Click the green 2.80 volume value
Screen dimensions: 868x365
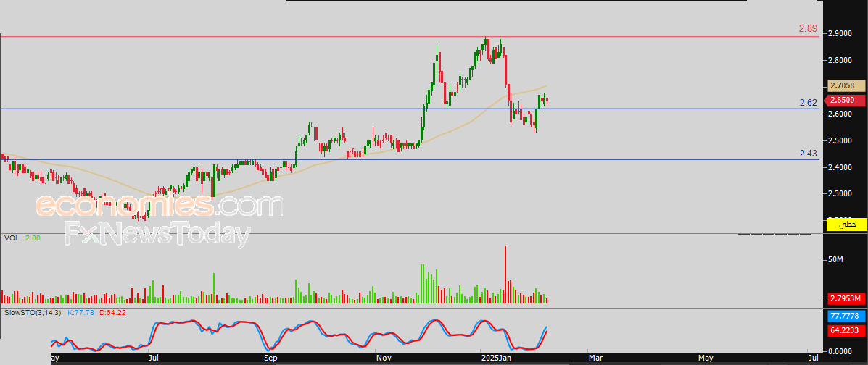pos(32,238)
